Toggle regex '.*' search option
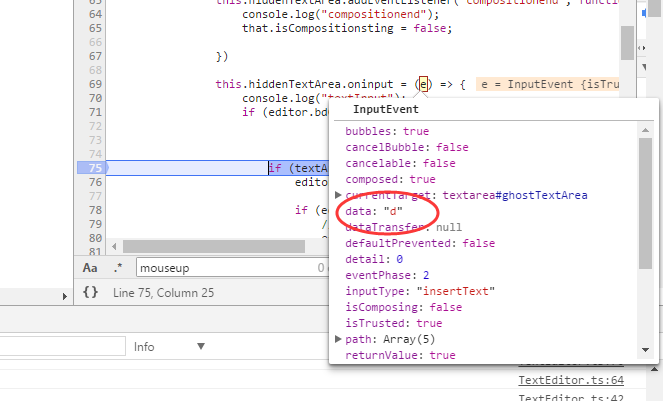Viewport: 663px width, 401px height. click(118, 268)
